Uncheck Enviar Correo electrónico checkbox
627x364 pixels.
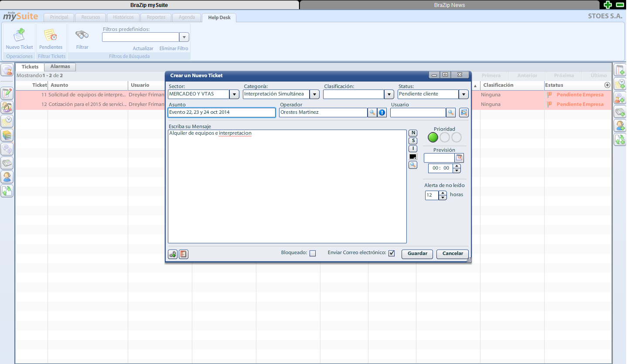392,253
